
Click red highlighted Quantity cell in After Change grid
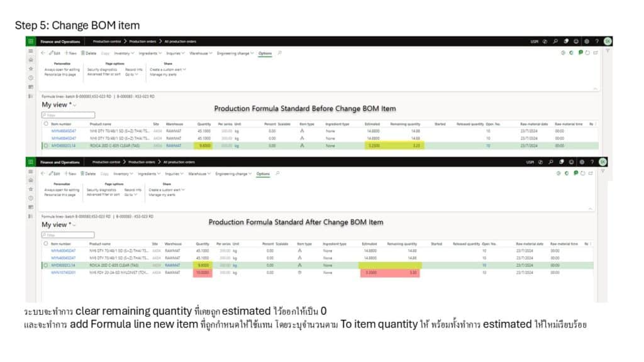[203, 273]
